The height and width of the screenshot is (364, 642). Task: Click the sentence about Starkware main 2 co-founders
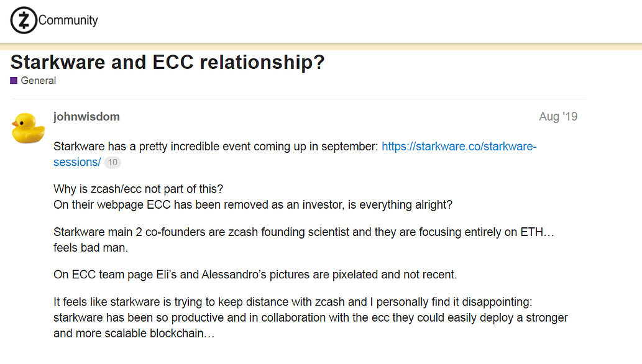[298, 232]
